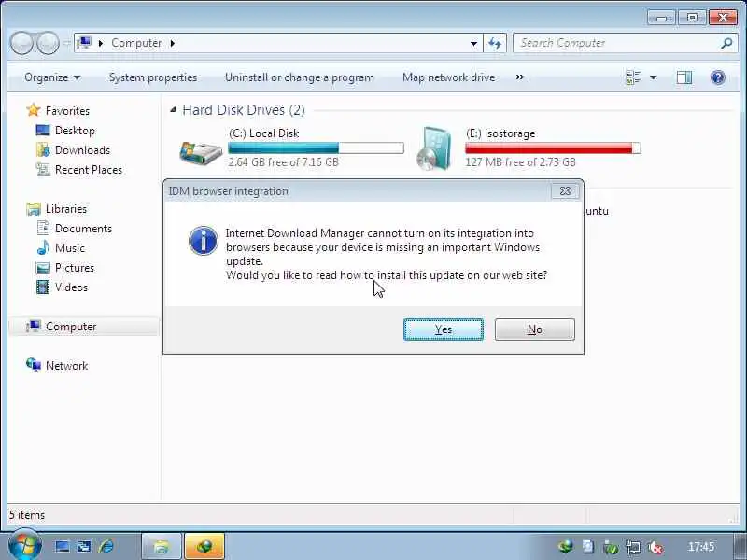Image resolution: width=747 pixels, height=560 pixels.
Task: Click the C: drive usage bar
Action: point(316,148)
